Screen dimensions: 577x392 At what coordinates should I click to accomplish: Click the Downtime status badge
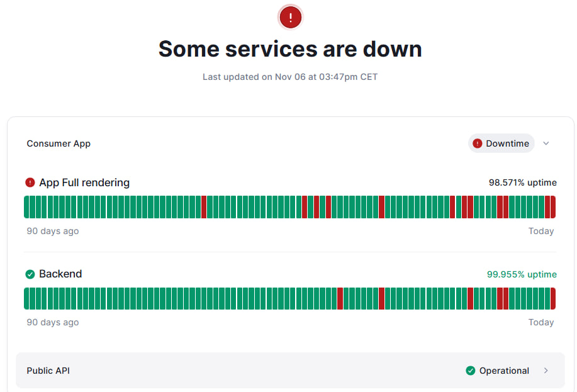pos(501,143)
